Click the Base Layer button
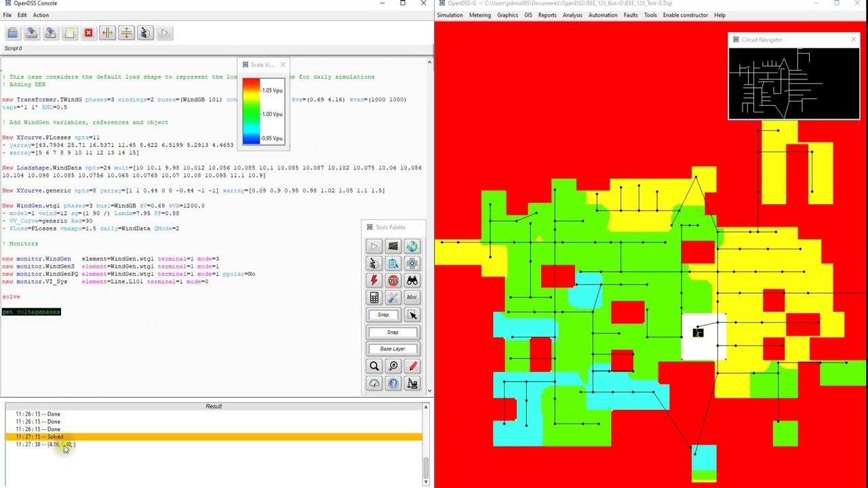The height and width of the screenshot is (488, 868). click(393, 349)
